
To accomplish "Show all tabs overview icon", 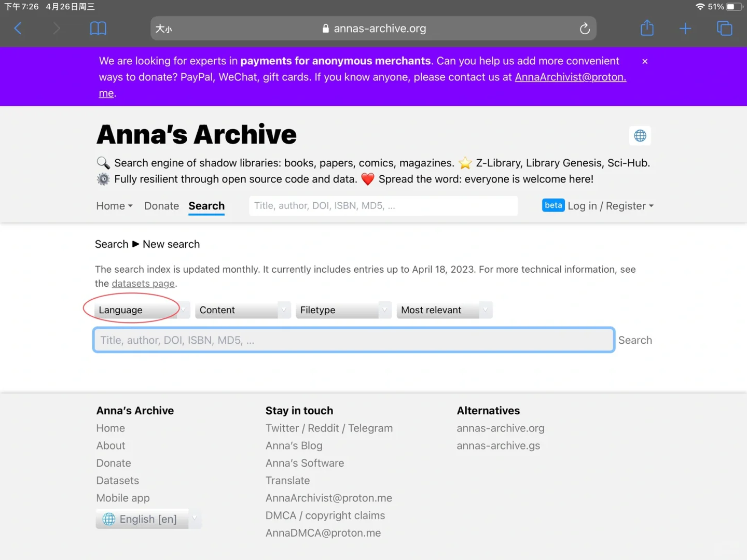I will pos(724,29).
